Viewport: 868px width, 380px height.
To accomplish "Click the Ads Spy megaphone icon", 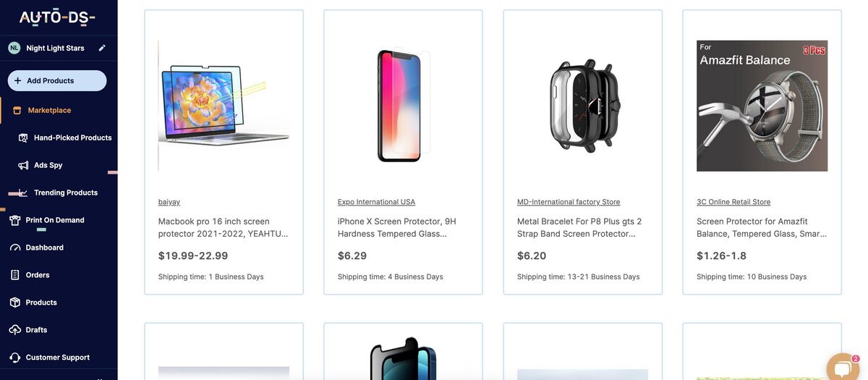I will 23,165.
